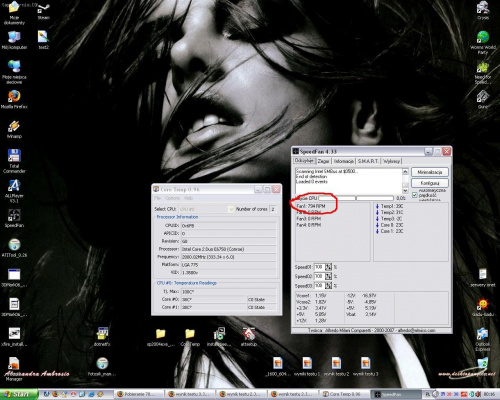Open Mój komputer on the desktop
Image resolution: width=500 pixels, height=400 pixels.
[x=14, y=40]
